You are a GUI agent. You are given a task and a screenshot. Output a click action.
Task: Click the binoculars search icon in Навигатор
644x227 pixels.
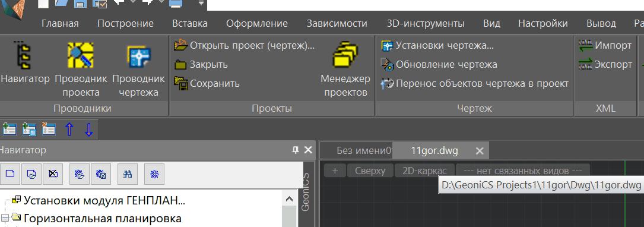[x=128, y=174]
